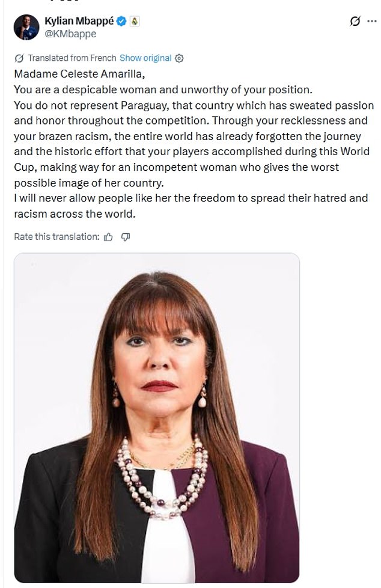The height and width of the screenshot is (588, 381).
Task: Open the @KMbappe handle link
Action: tap(70, 34)
